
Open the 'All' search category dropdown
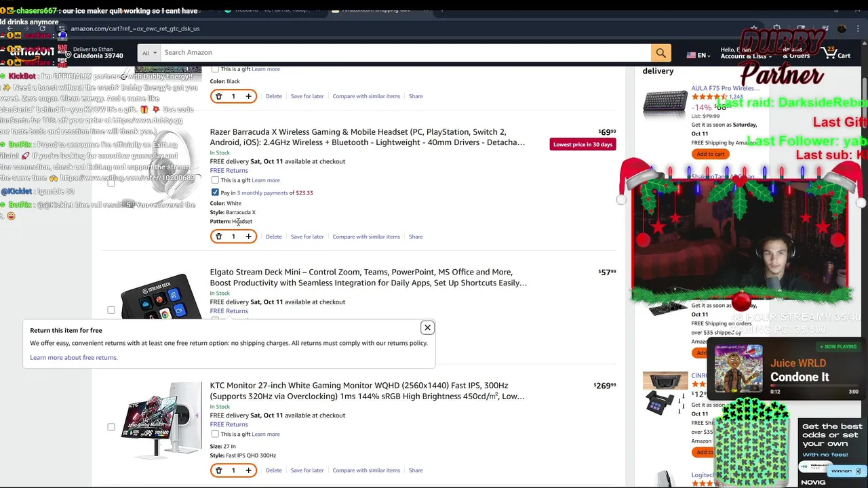(x=149, y=53)
